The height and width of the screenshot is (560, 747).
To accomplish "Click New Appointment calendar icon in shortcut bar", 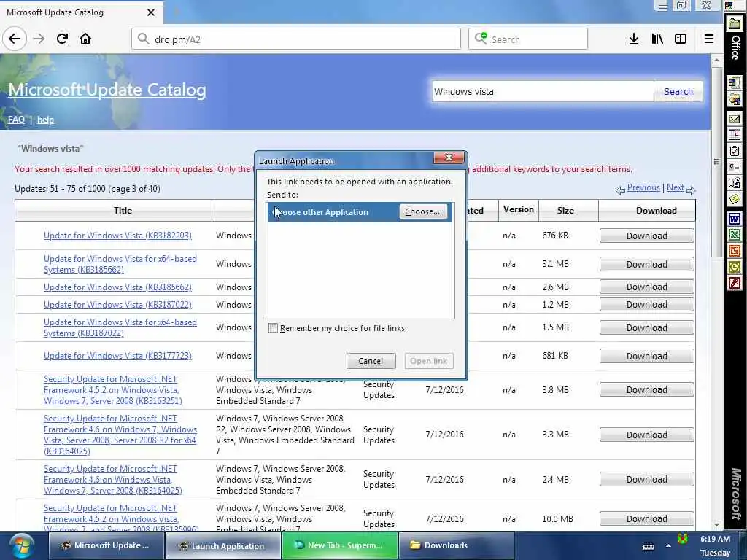I will click(735, 135).
